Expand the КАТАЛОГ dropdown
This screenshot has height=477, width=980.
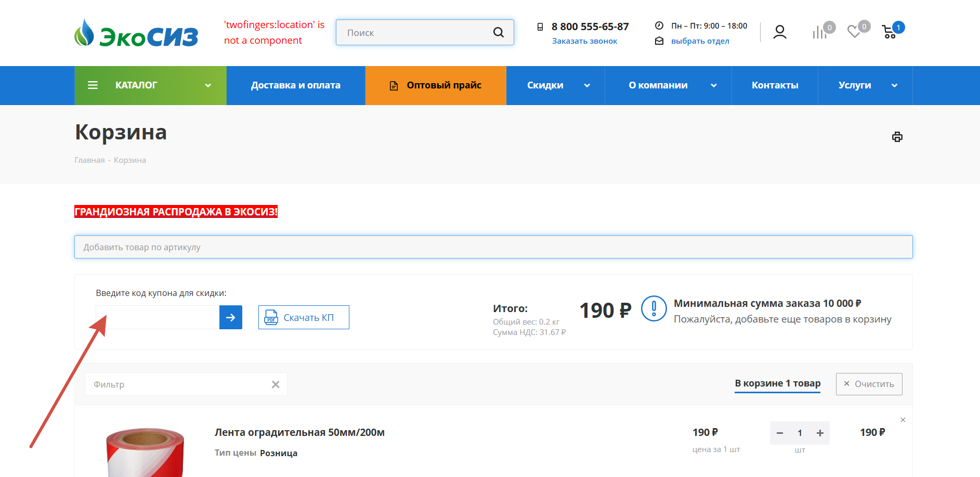pos(208,85)
